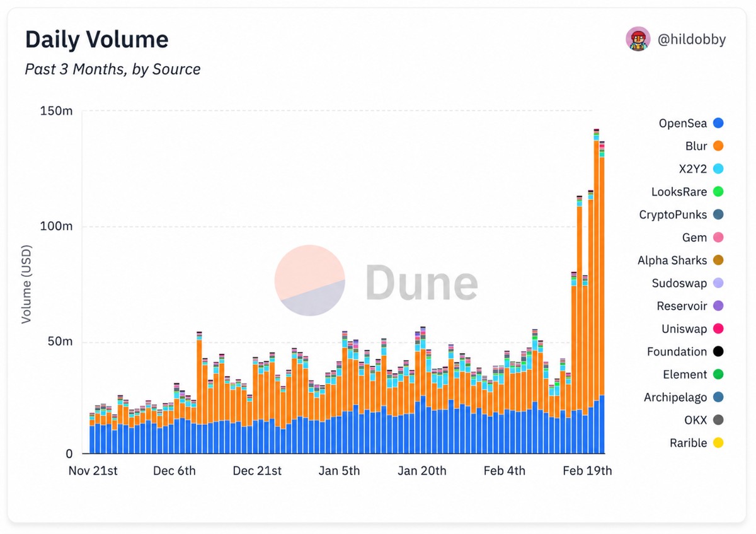Click the Gem pink legend dot
756x534 pixels.
point(718,238)
